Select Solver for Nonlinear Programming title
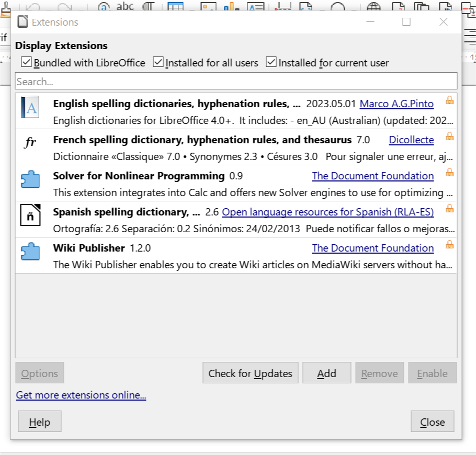The image size is (476, 455). click(139, 176)
